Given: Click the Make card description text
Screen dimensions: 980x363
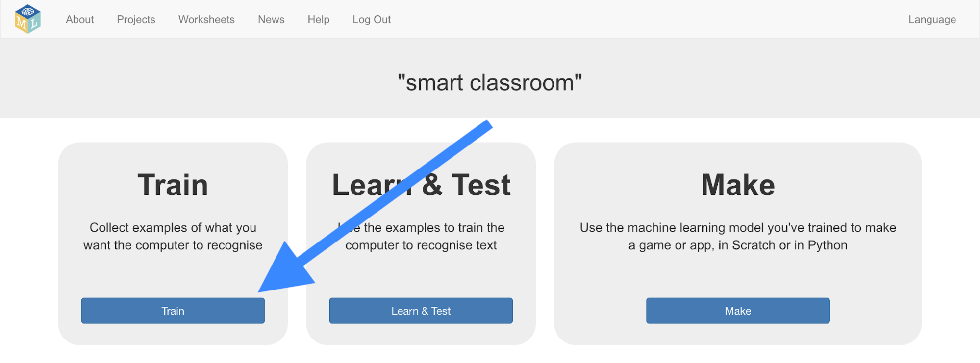Looking at the screenshot, I should 737,236.
